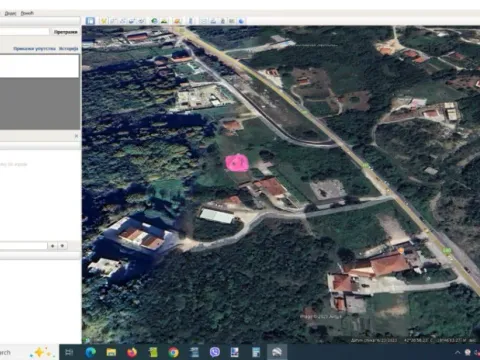Close the search panel with the X
The height and width of the screenshot is (360, 480).
click(76, 136)
